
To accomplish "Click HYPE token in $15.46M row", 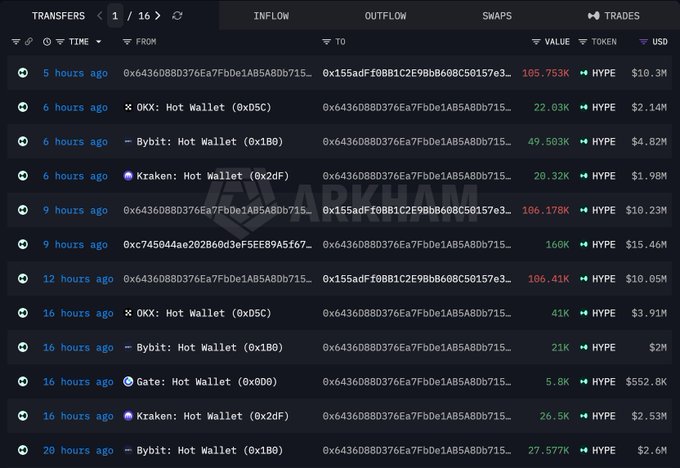I will 598,245.
